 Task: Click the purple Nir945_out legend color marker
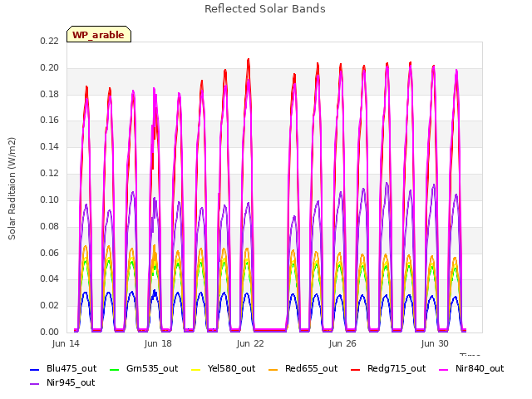[x=35, y=384]
